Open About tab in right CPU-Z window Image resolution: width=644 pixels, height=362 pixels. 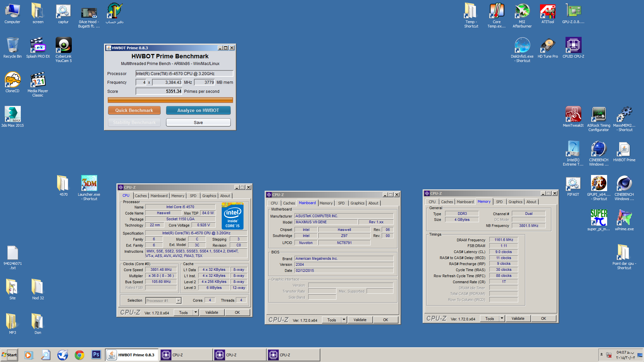tap(531, 202)
